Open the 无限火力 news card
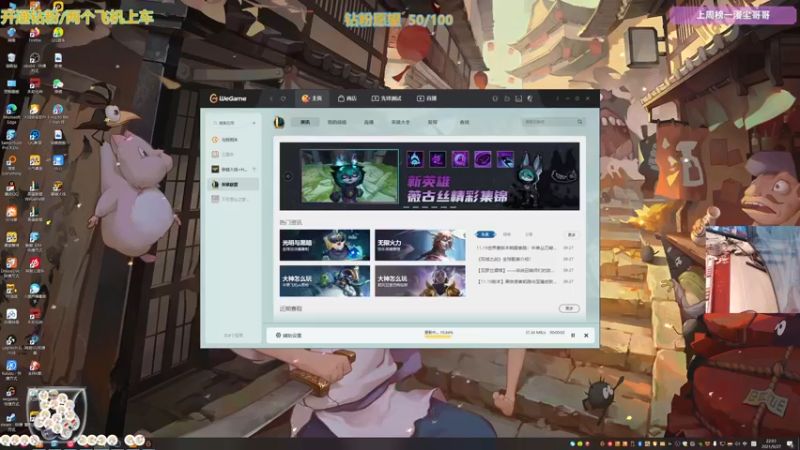The height and width of the screenshot is (450, 800). (x=420, y=245)
